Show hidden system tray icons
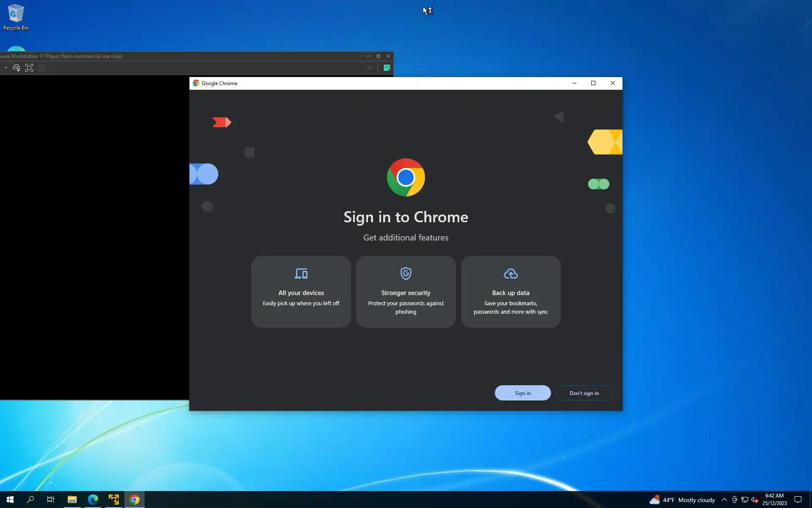 pos(724,500)
